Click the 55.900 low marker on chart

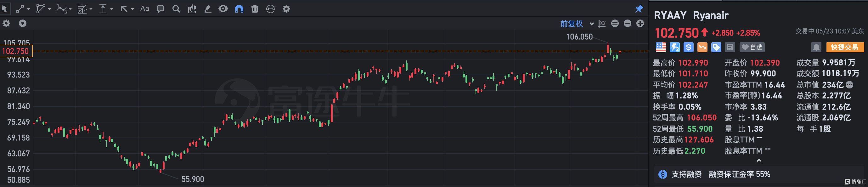point(193,179)
